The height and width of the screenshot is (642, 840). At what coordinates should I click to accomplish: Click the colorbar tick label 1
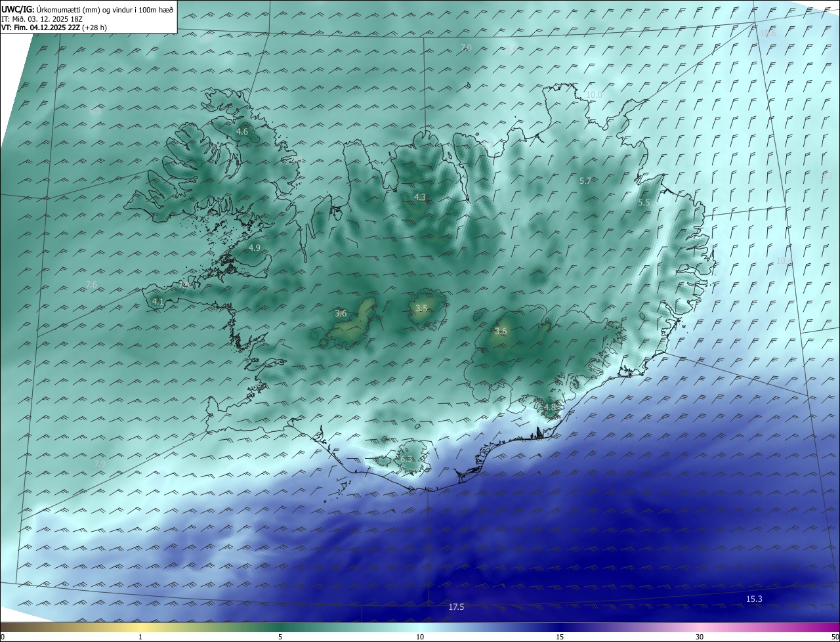coord(140,637)
